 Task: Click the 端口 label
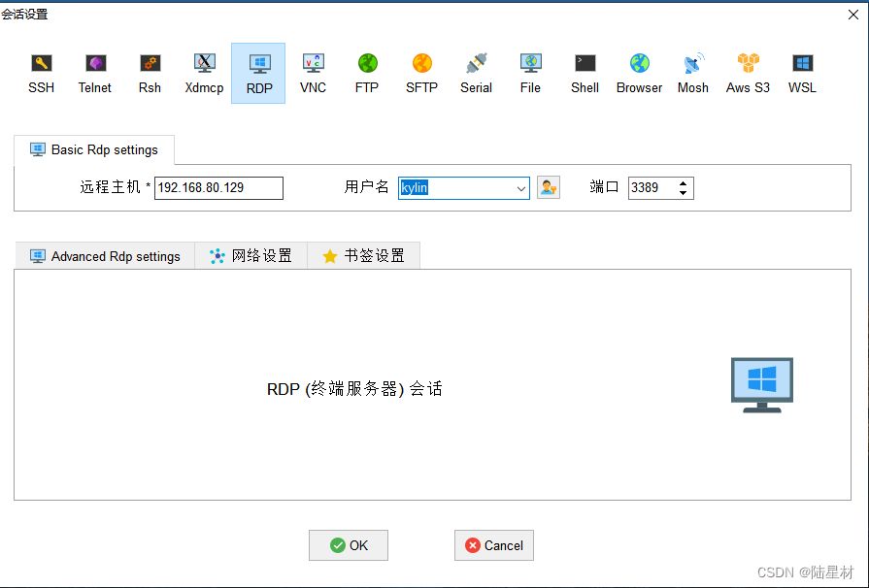coord(604,187)
